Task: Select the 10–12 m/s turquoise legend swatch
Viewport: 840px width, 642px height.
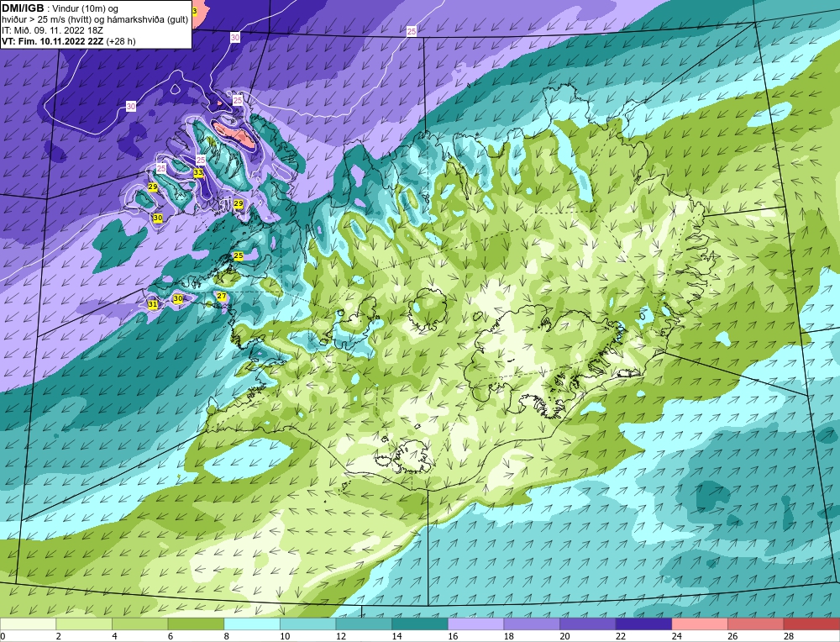Action: (308, 624)
